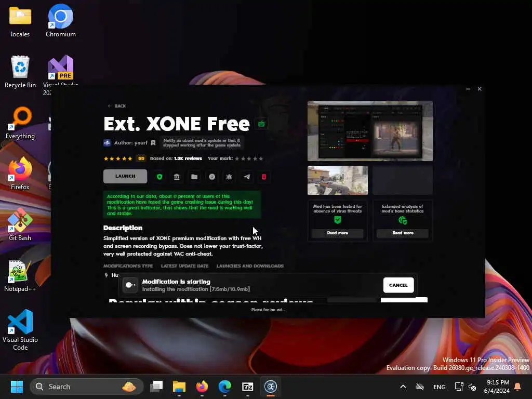
Task: Click the bookmark icon after the author name
Action: click(x=153, y=143)
